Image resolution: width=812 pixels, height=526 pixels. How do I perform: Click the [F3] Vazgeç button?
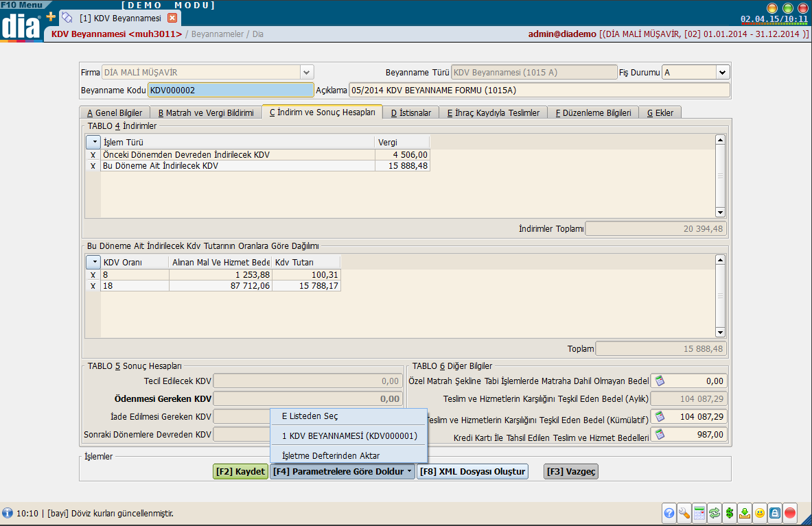[570, 471]
